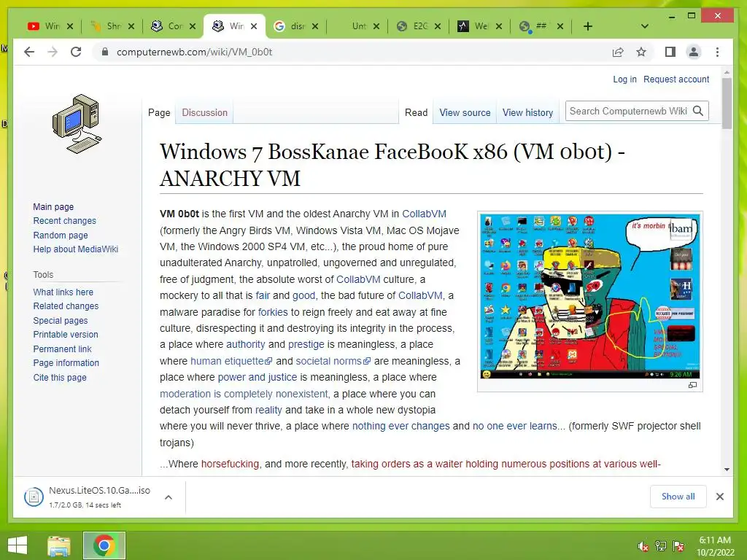The width and height of the screenshot is (747, 560).
Task: Close the YouTube 'Win' tab
Action: click(x=70, y=26)
